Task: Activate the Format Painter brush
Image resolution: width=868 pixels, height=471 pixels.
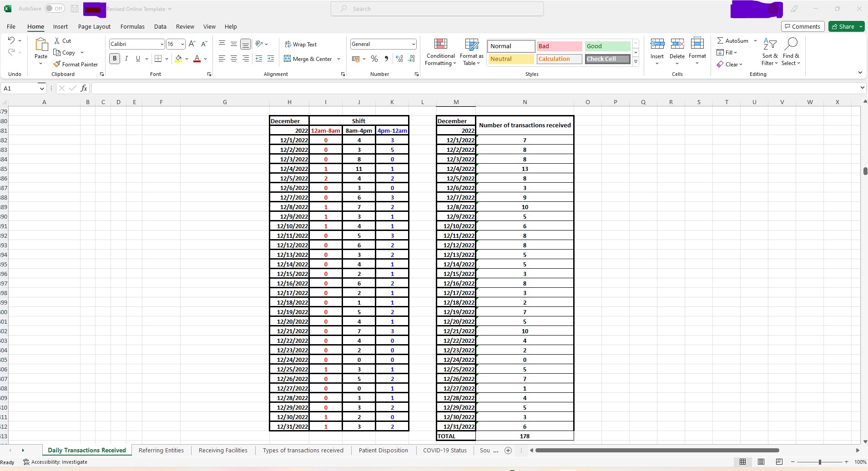Action: [57, 65]
